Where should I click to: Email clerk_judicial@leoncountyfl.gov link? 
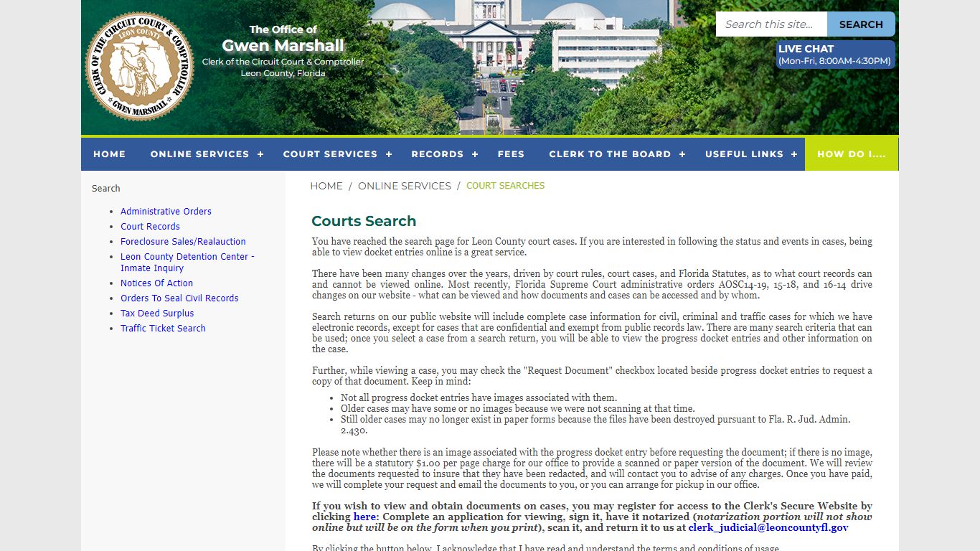click(768, 527)
